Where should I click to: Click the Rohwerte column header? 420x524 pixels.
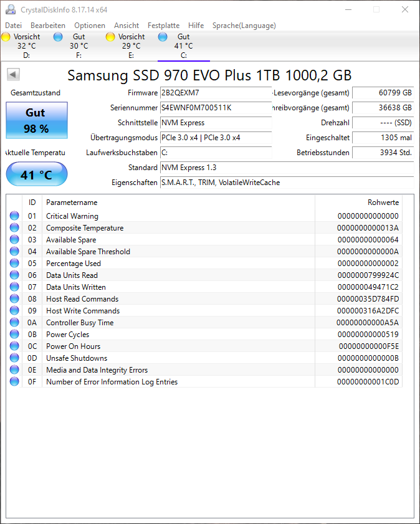pyautogui.click(x=358, y=202)
